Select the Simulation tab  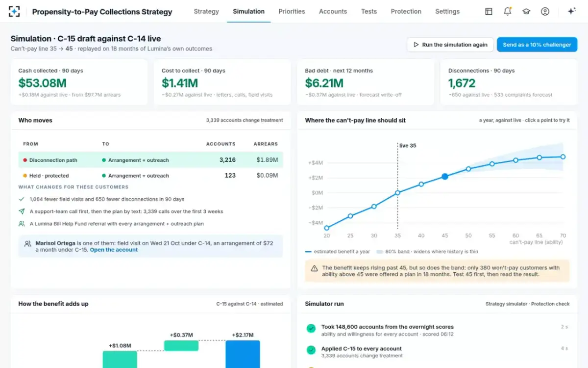(x=248, y=11)
